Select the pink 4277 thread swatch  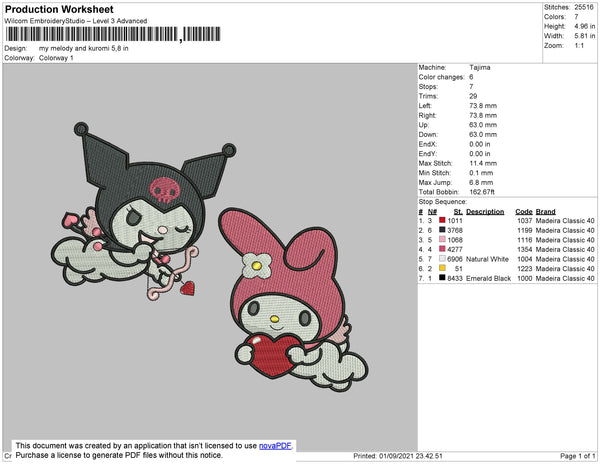coord(442,249)
